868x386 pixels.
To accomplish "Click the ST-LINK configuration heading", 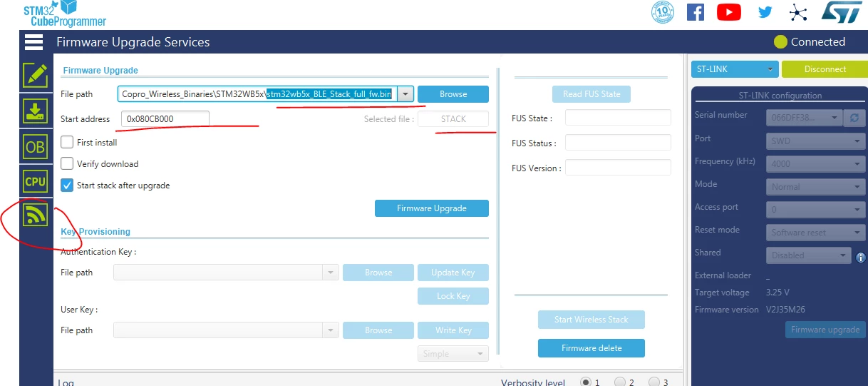I will [780, 96].
